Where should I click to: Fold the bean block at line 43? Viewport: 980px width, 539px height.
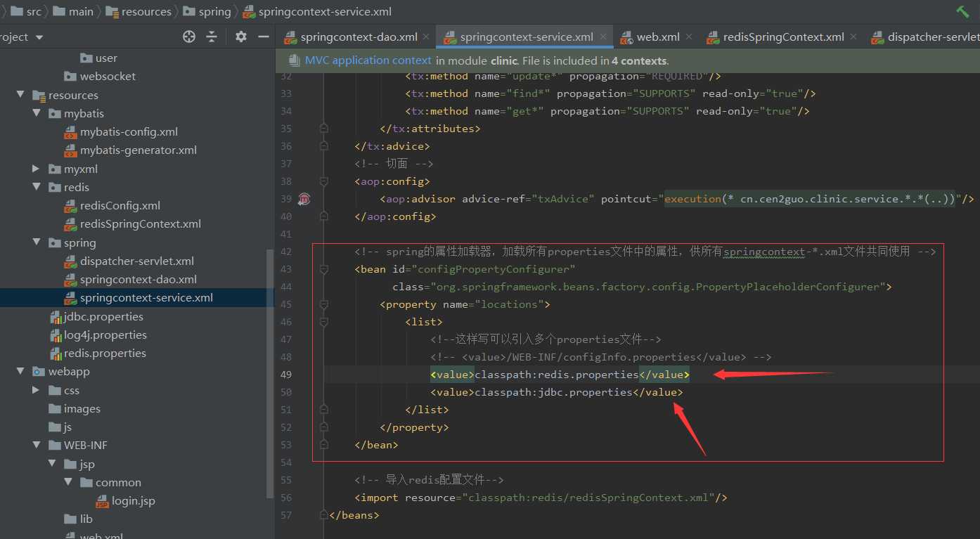[x=323, y=269]
